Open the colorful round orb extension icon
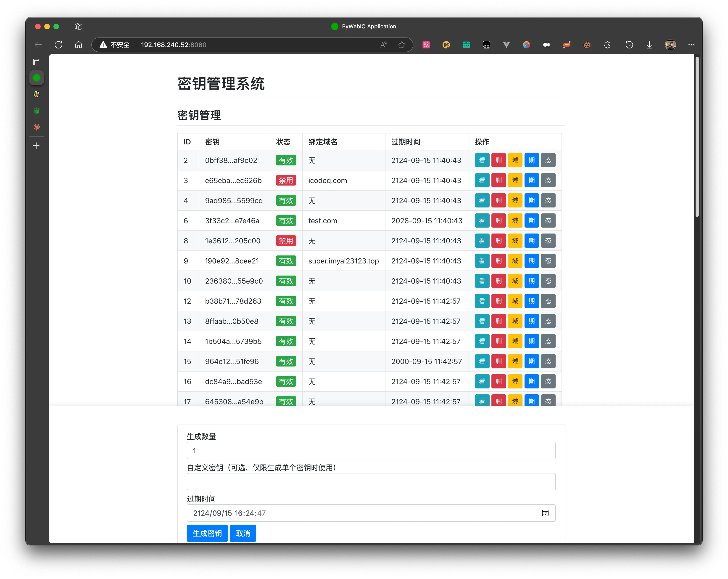The height and width of the screenshot is (579, 728). [x=526, y=45]
